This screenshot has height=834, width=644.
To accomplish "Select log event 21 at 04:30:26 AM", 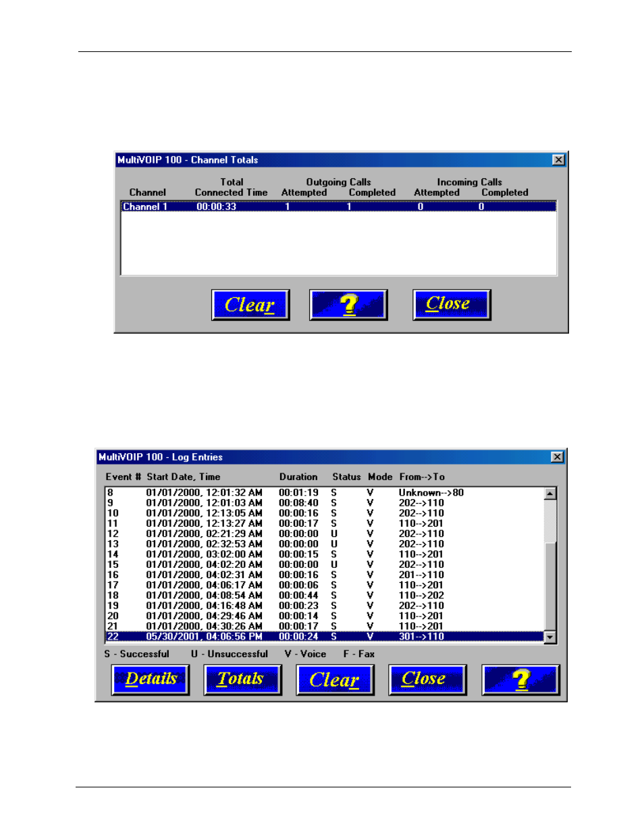I will (x=325, y=626).
